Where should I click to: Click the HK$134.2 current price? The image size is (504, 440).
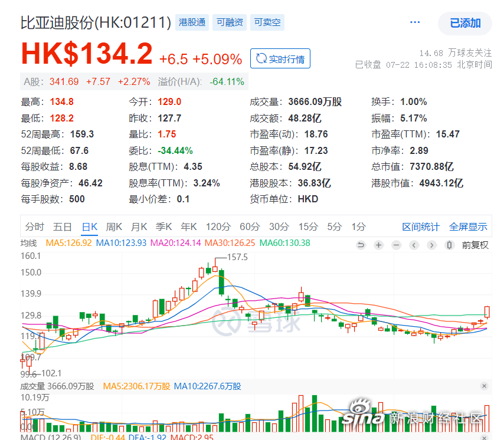(x=87, y=53)
